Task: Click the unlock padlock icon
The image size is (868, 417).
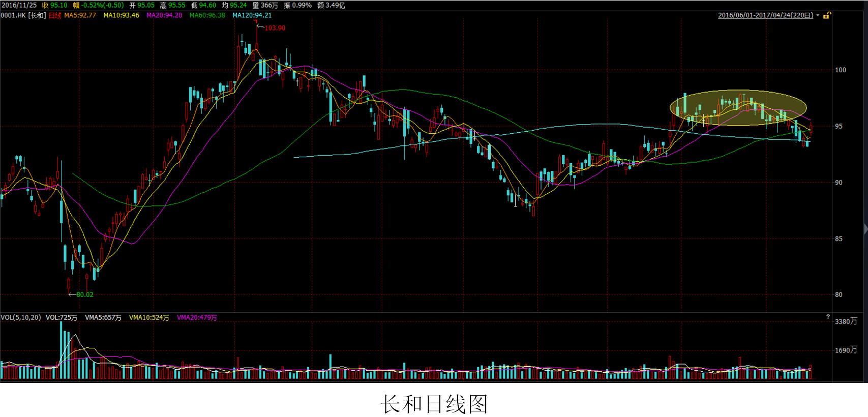Action: point(826,16)
